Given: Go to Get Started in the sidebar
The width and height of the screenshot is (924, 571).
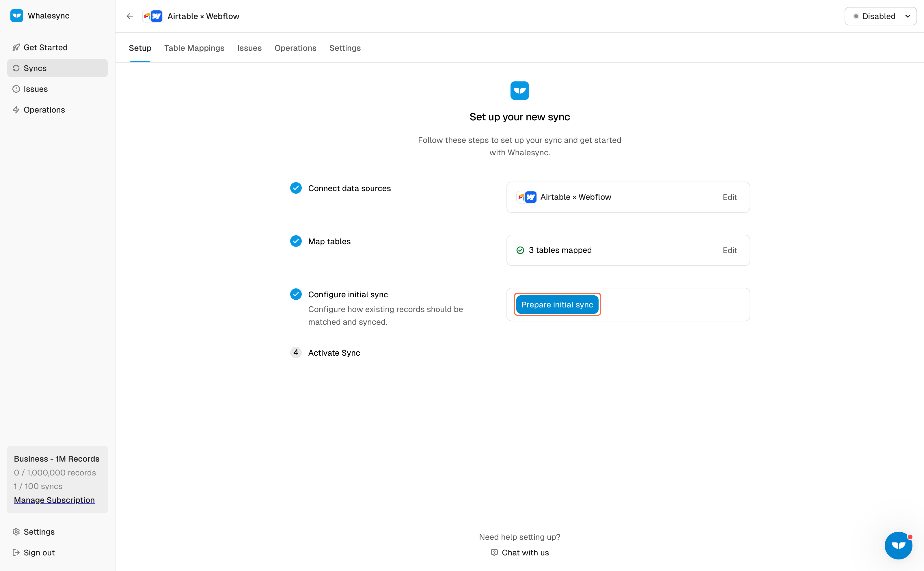Looking at the screenshot, I should (57, 47).
